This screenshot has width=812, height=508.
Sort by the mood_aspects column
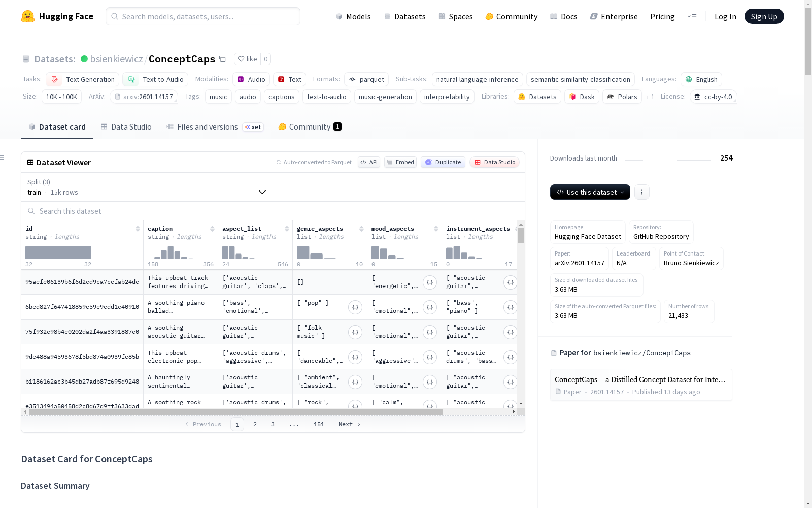click(x=436, y=229)
